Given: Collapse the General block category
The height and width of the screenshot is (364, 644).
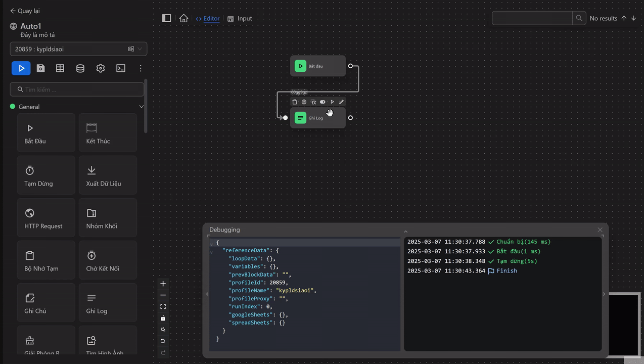Looking at the screenshot, I should 142,107.
